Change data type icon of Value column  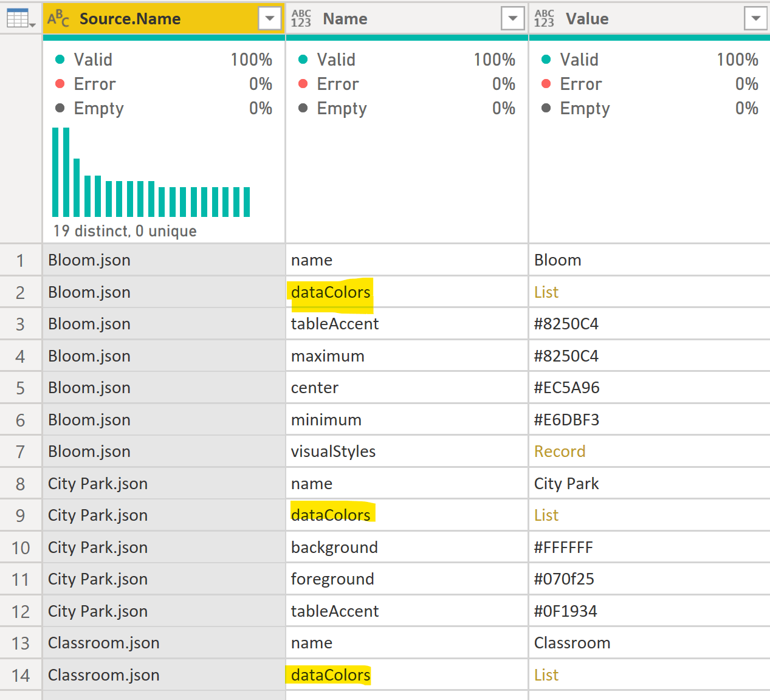(544, 19)
